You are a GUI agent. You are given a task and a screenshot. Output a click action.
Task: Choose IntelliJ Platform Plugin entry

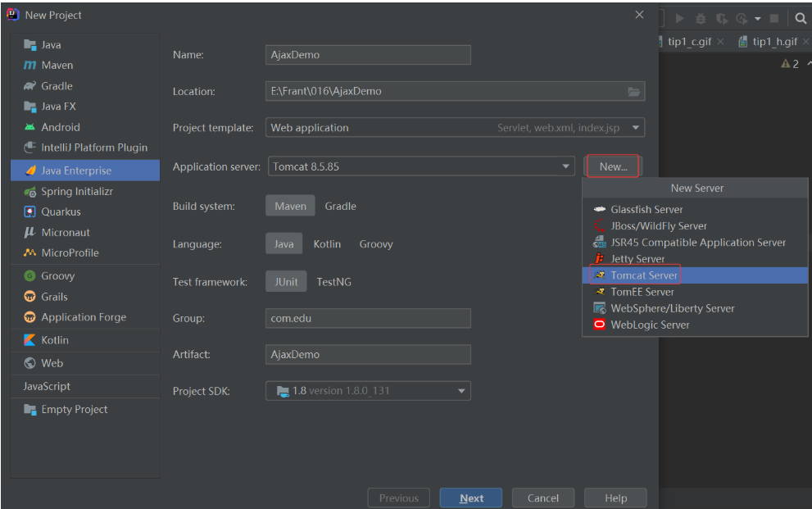coord(85,148)
